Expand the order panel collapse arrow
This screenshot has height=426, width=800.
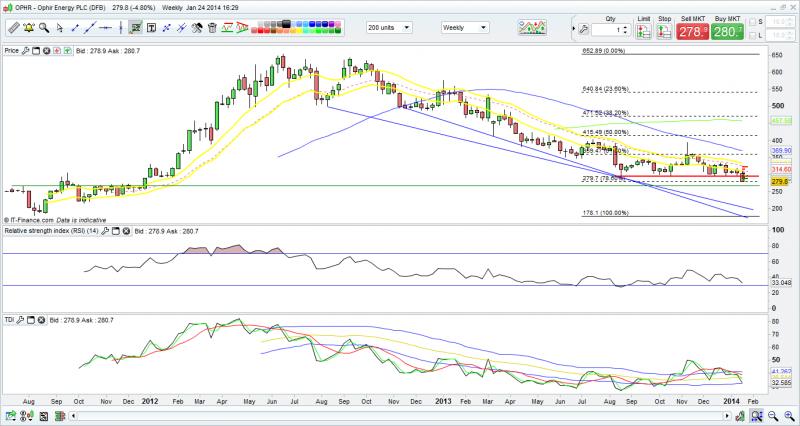pos(574,29)
